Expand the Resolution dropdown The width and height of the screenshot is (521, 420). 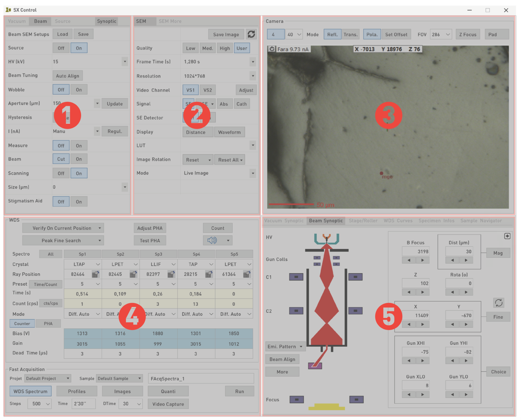[253, 76]
